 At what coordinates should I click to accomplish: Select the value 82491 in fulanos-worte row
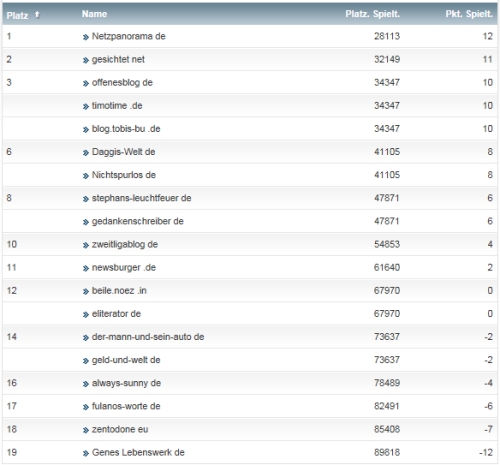click(x=387, y=406)
